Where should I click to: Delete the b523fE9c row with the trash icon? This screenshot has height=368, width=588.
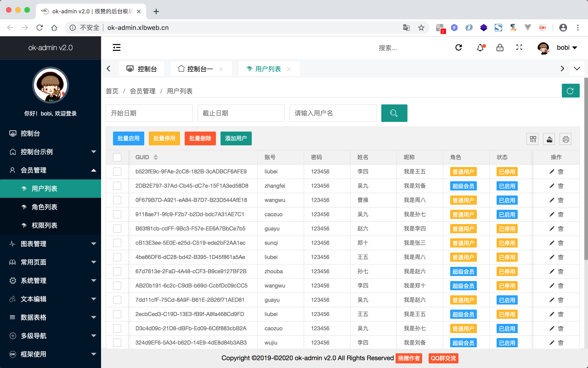561,172
